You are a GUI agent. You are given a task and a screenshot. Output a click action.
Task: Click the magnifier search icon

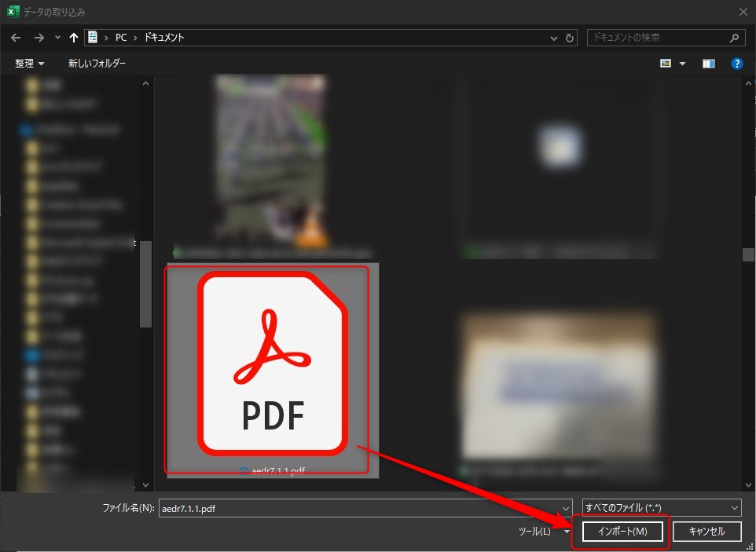point(734,38)
